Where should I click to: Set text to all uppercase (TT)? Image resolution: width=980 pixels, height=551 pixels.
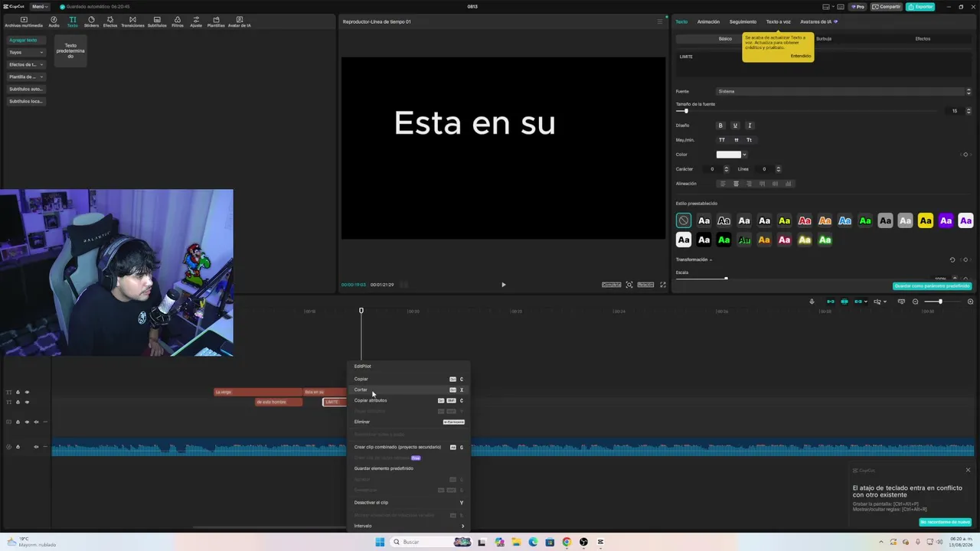(x=721, y=140)
